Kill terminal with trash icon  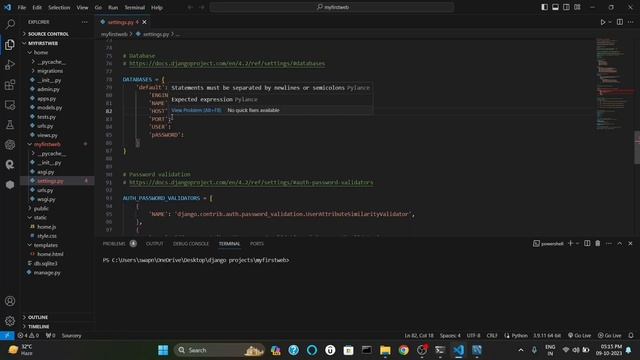pos(598,243)
